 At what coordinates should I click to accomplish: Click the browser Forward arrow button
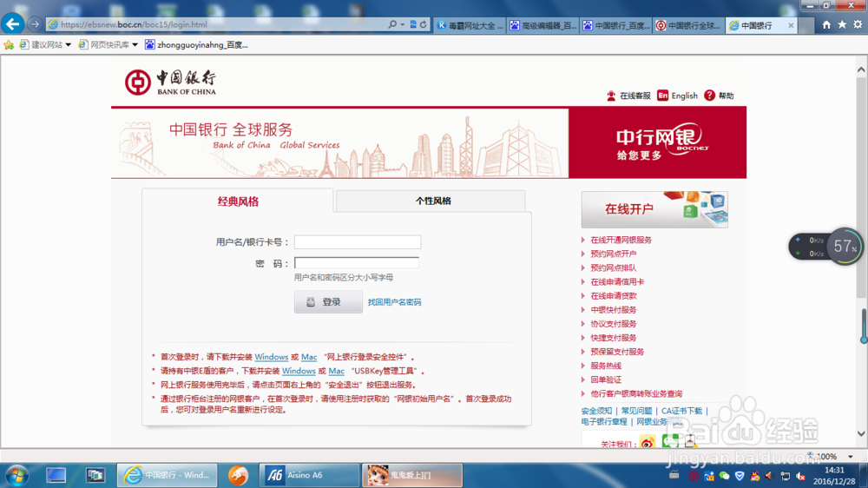[35, 24]
